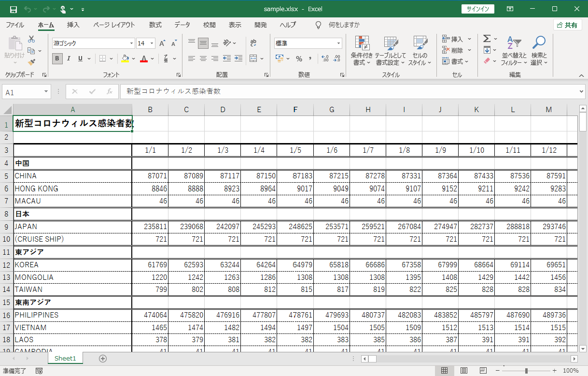588x376 pixels.
Task: Open the borders dropdown
Action: 111,58
